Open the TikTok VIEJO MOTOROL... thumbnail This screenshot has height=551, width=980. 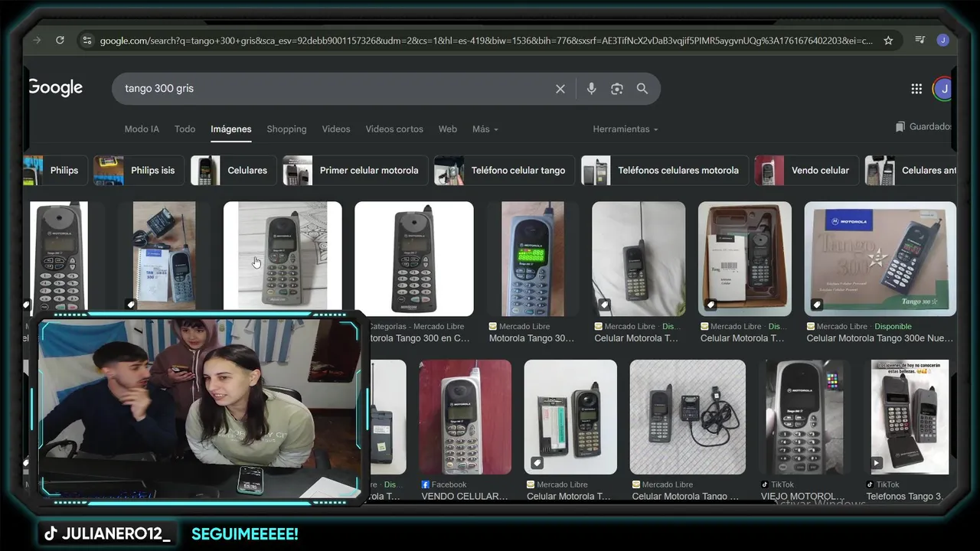click(x=805, y=417)
